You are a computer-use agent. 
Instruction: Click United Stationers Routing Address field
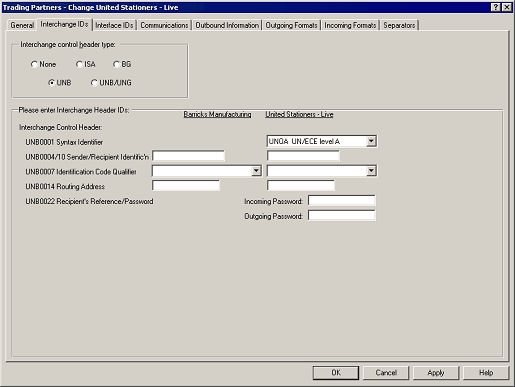click(301, 186)
